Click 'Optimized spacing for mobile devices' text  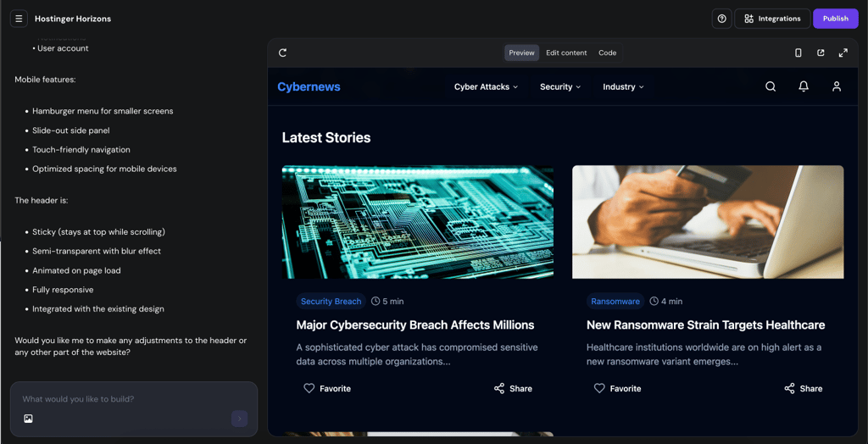click(x=104, y=169)
